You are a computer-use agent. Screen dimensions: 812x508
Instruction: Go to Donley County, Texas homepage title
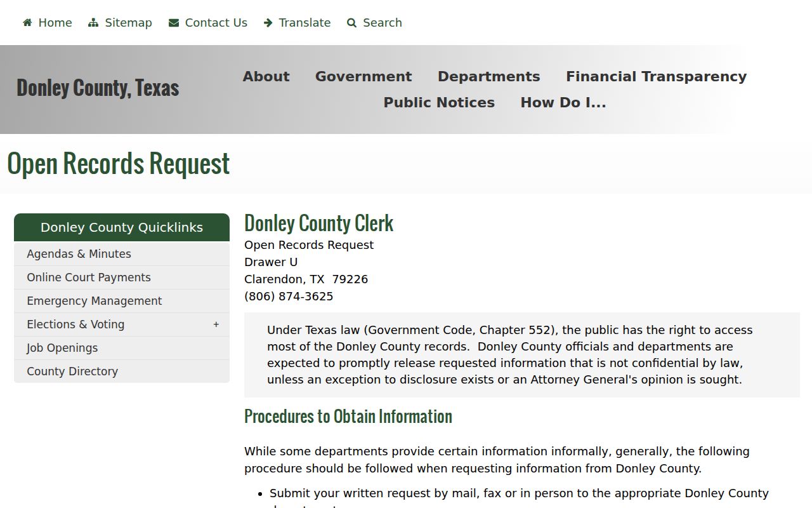coord(98,88)
